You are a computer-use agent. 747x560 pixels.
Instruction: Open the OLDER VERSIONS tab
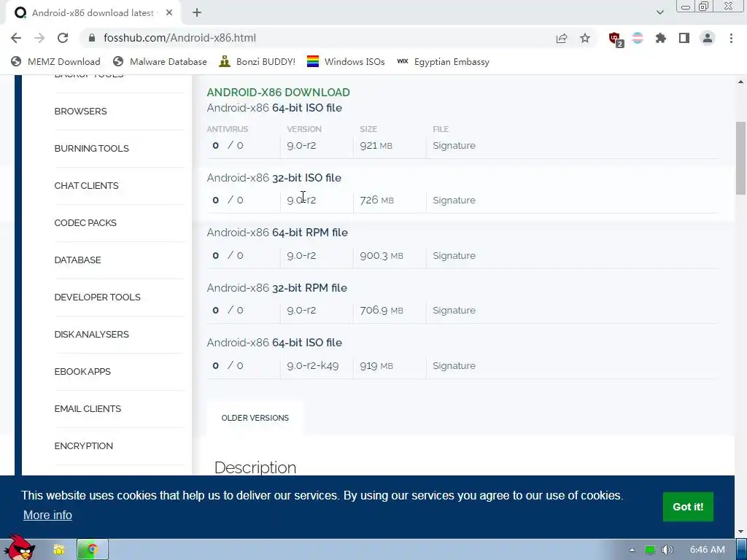(255, 418)
